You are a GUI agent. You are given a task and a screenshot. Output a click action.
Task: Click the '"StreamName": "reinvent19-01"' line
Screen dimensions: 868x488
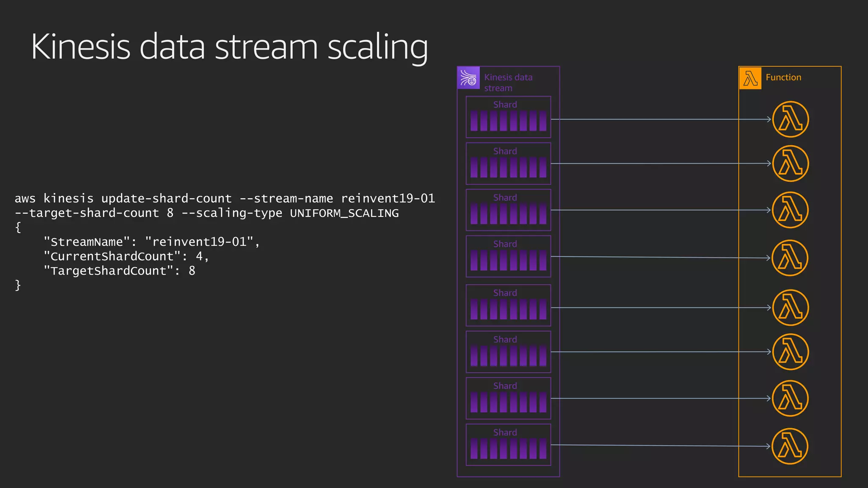[x=151, y=242]
